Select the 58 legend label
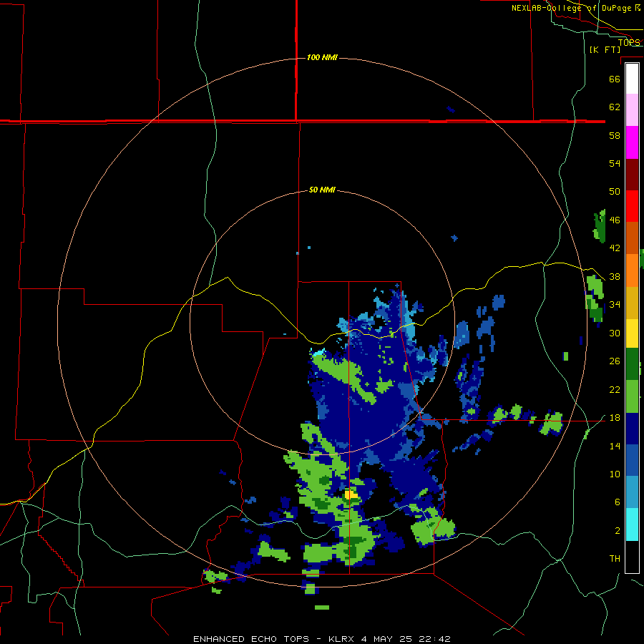Screen dimensions: 644x644 (615, 135)
